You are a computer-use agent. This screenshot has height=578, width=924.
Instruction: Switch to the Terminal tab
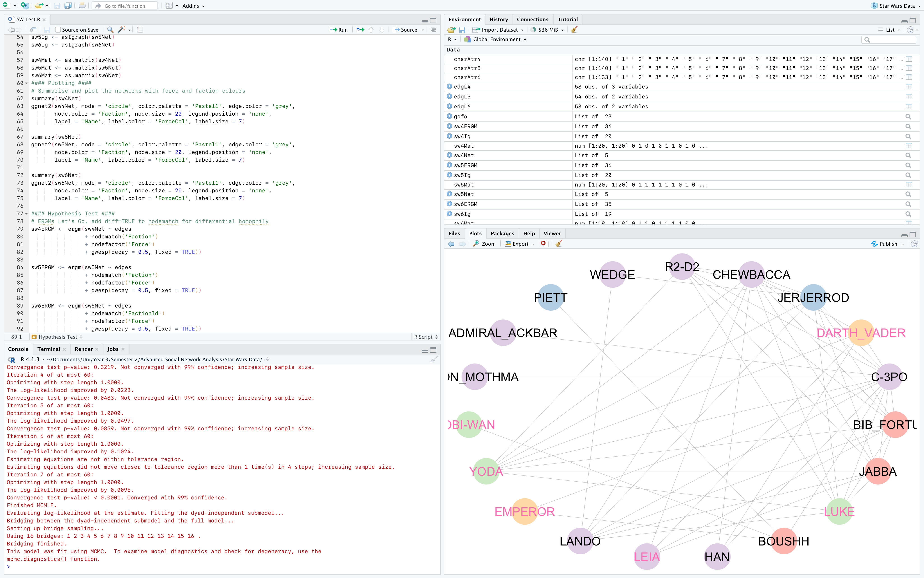49,349
